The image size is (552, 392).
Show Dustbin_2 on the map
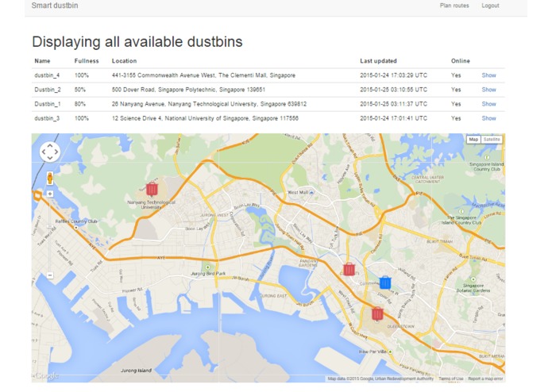(x=488, y=90)
